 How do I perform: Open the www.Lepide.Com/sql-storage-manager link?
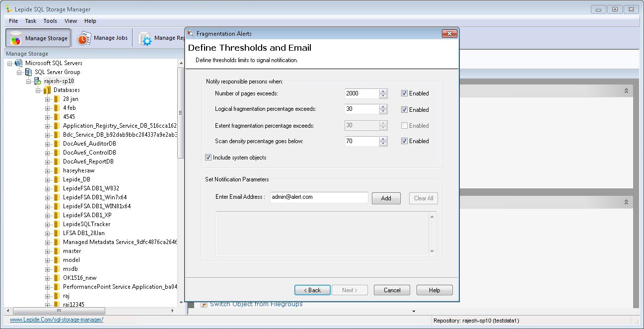(x=57, y=320)
